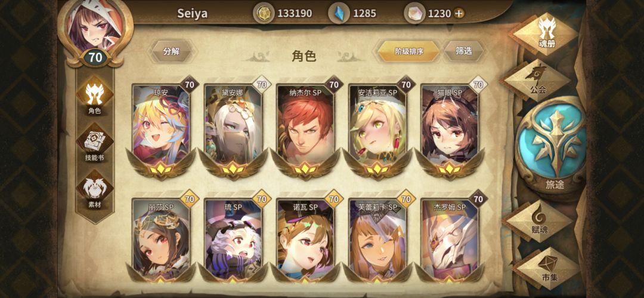The height and width of the screenshot is (298, 644).
Task: Click the 分解 decompose button
Action: (172, 51)
